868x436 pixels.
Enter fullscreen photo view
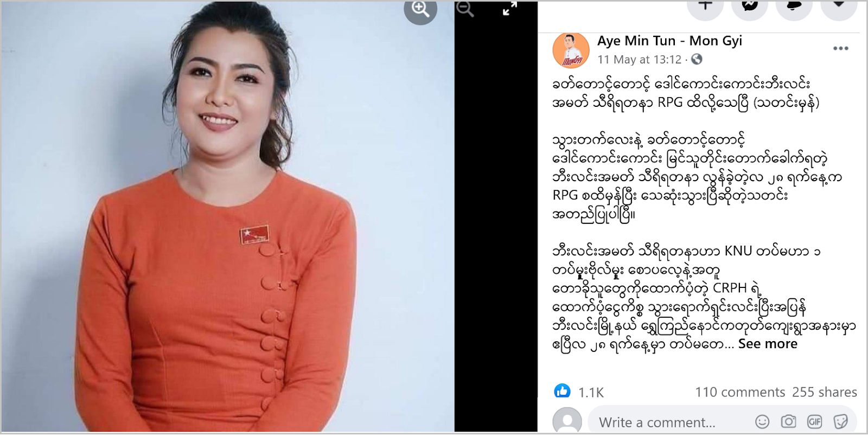click(x=509, y=8)
